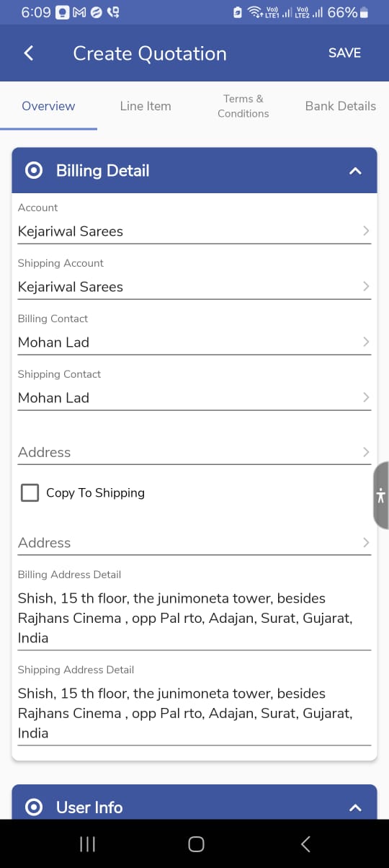Tap the Android recent apps icon
The height and width of the screenshot is (868, 389).
tap(87, 844)
